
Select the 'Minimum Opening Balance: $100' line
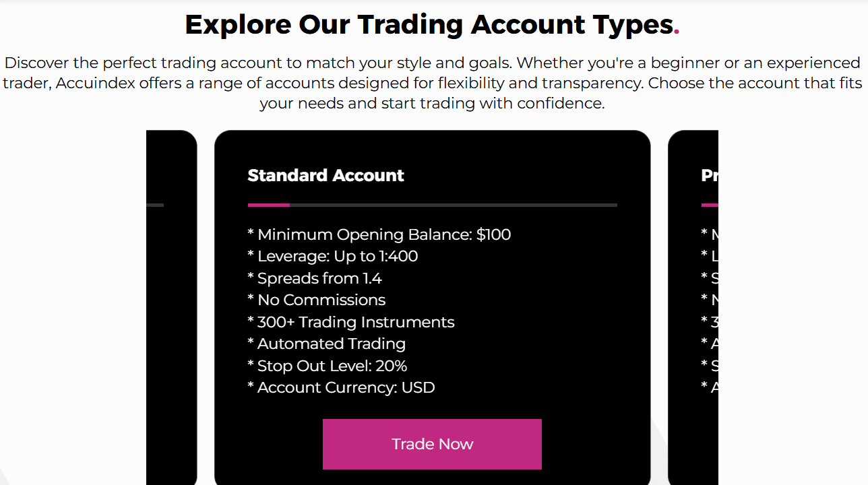tap(379, 234)
